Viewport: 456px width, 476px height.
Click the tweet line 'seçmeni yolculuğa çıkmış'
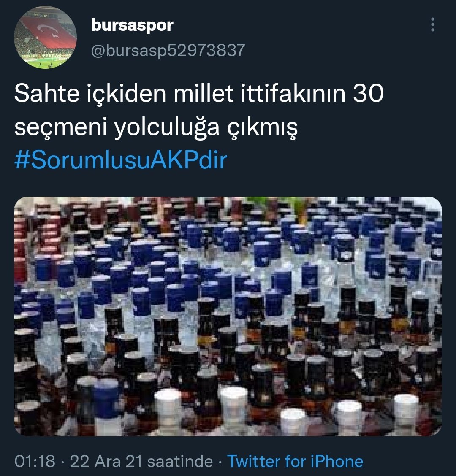(x=156, y=127)
